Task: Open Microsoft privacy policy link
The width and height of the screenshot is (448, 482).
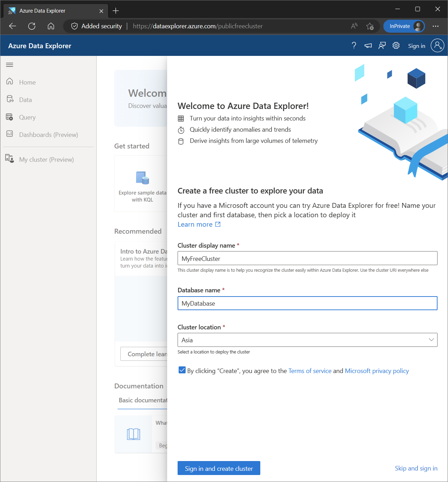Action: [x=377, y=371]
